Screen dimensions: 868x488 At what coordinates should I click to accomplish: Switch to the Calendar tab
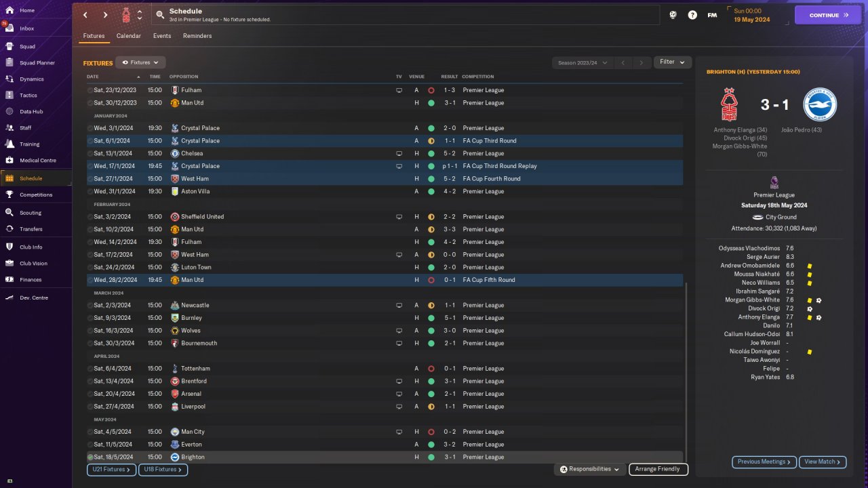click(129, 36)
